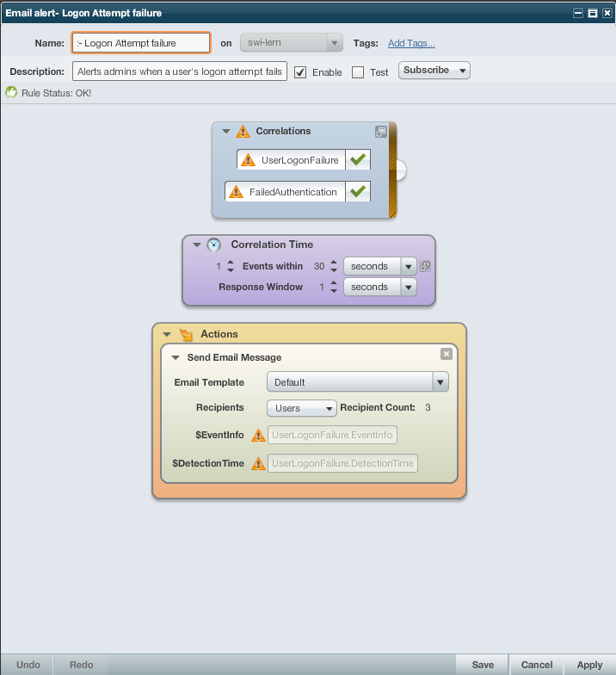Toggle the Enable checkbox

300,72
